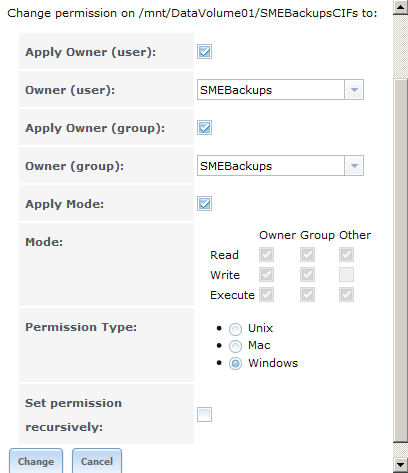Enable Other Write permission checkbox

346,275
